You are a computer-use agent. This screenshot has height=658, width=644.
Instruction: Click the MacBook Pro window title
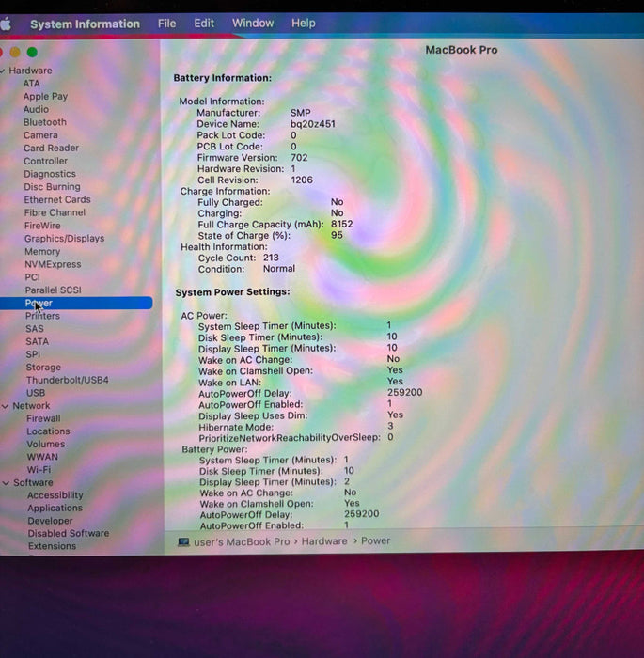pos(462,50)
